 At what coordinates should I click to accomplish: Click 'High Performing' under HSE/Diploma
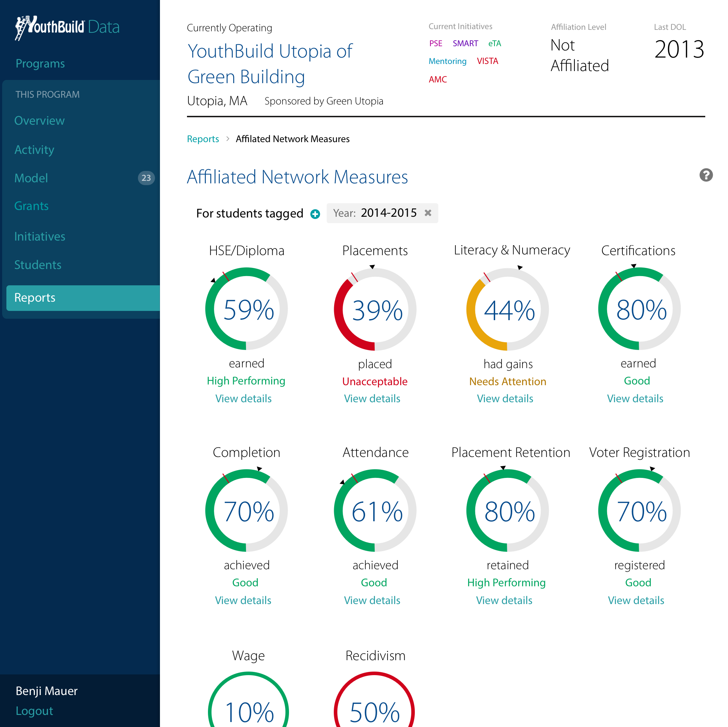(x=246, y=381)
